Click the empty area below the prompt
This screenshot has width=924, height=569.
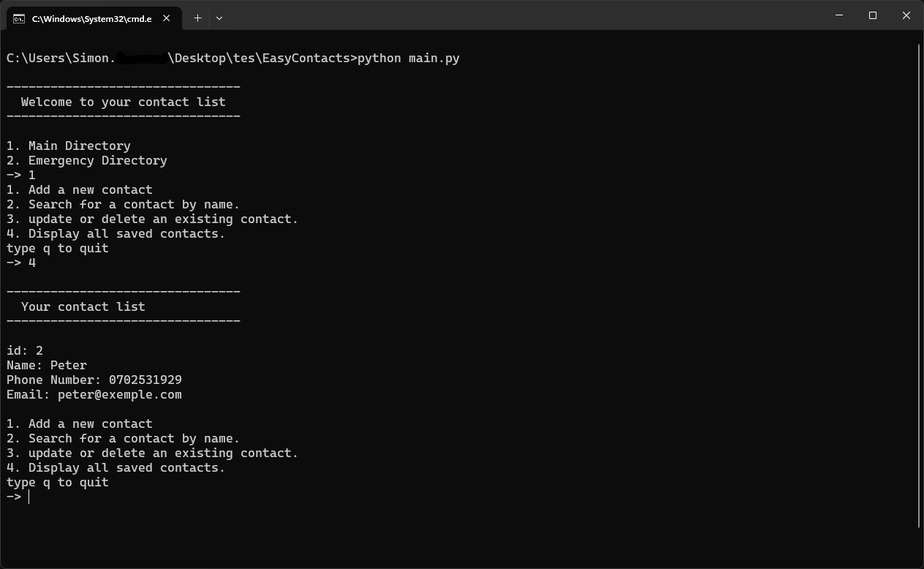[439, 534]
